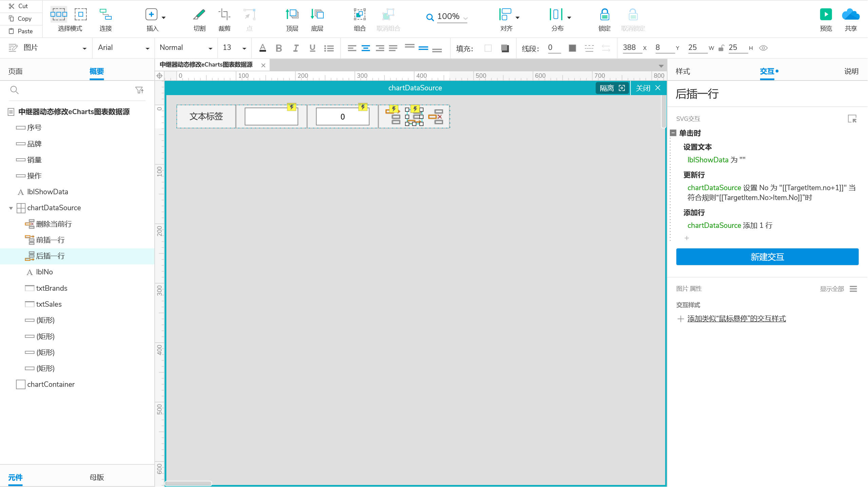Click the Preview play icon

(826, 15)
